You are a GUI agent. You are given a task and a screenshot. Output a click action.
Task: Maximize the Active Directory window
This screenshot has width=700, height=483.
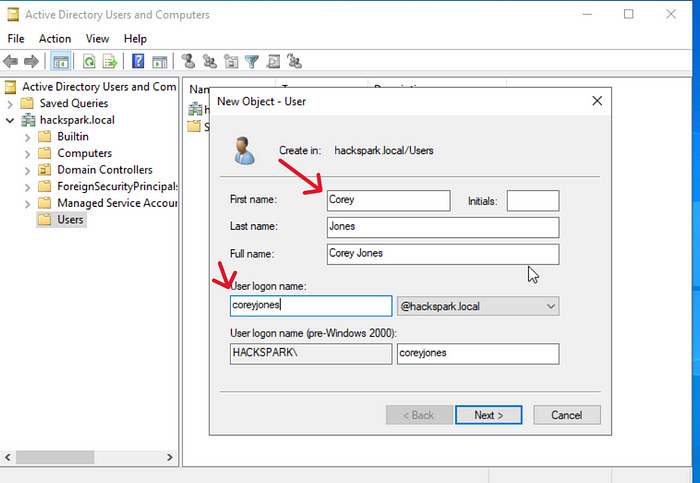click(x=629, y=14)
